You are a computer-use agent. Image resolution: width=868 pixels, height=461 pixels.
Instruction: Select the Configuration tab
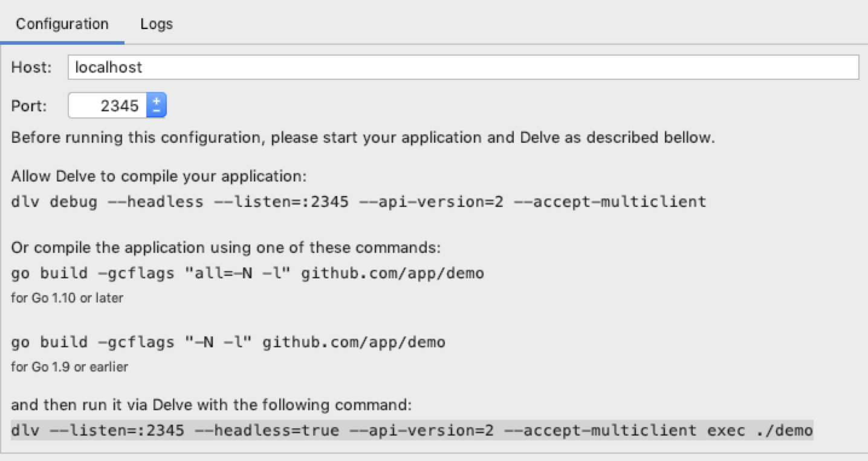62,24
